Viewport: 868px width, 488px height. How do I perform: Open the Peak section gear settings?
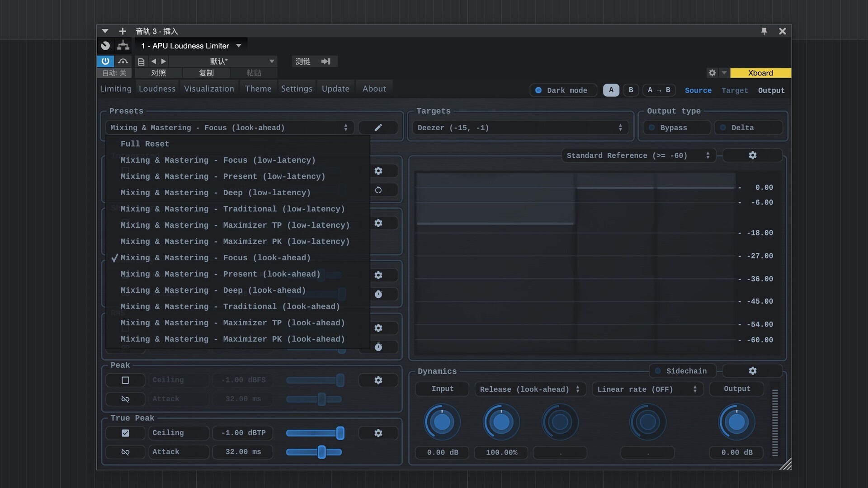point(378,380)
